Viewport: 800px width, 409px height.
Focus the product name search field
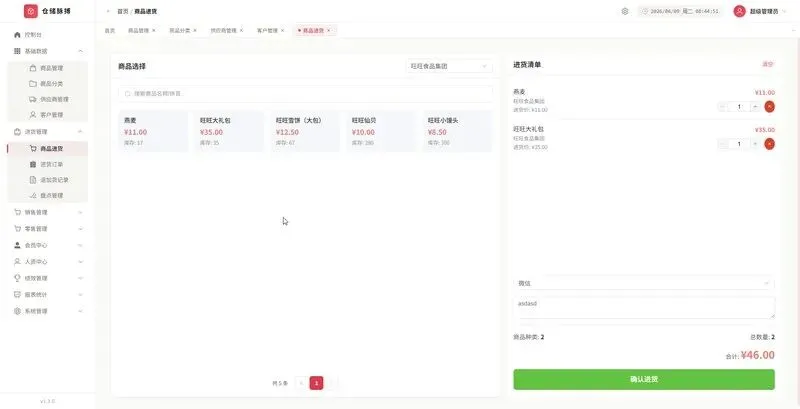tap(305, 94)
